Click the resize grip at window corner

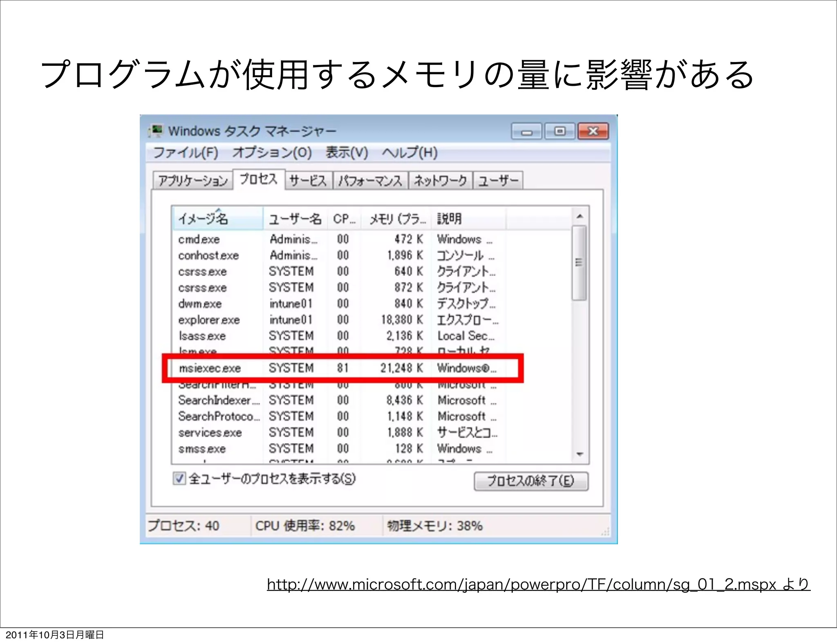point(606,532)
